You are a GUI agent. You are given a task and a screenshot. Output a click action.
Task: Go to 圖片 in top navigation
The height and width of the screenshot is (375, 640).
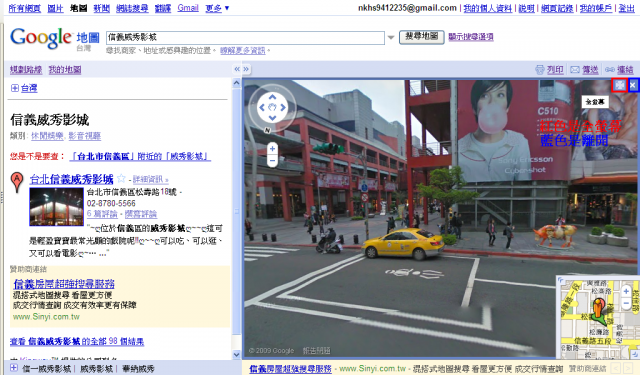(x=55, y=8)
